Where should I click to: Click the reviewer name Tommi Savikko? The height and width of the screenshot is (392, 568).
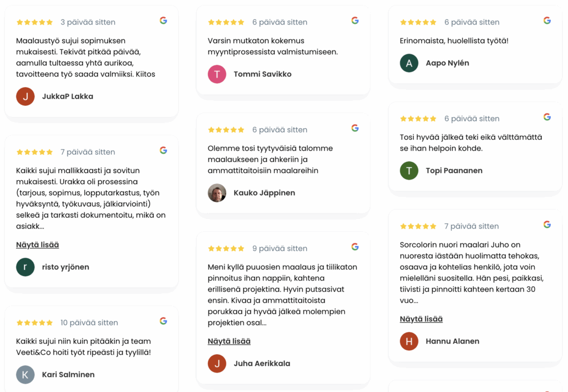click(262, 74)
